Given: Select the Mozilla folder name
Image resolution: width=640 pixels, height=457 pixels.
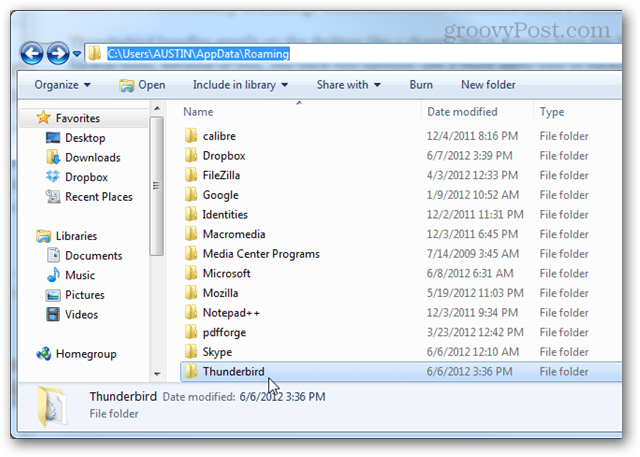Looking at the screenshot, I should click(220, 293).
